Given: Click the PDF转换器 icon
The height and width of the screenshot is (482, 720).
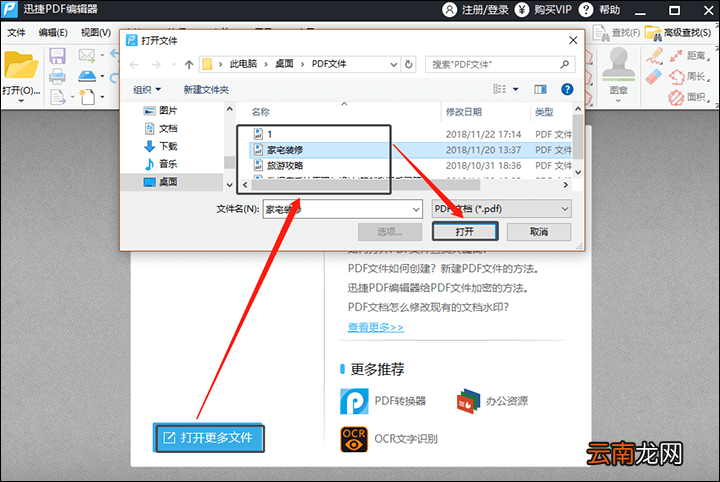Looking at the screenshot, I should pos(354,401).
